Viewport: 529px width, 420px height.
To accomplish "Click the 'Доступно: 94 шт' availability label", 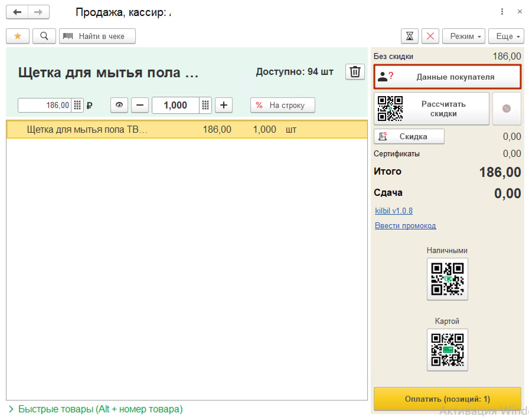I will (295, 72).
